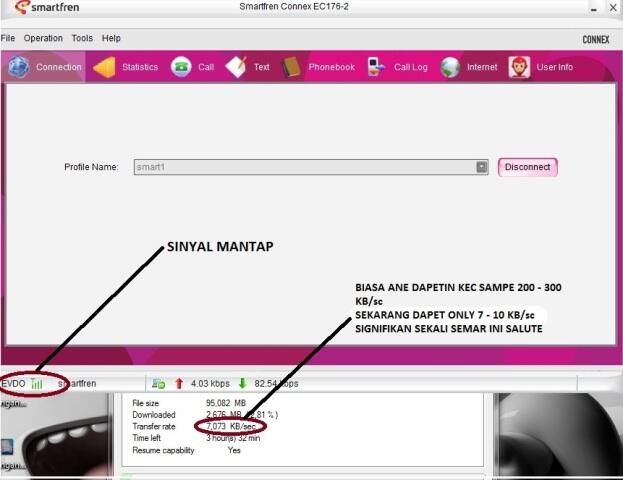The image size is (623, 480).
Task: Click the EVDO signal strength bars icon
Action: (x=37, y=383)
